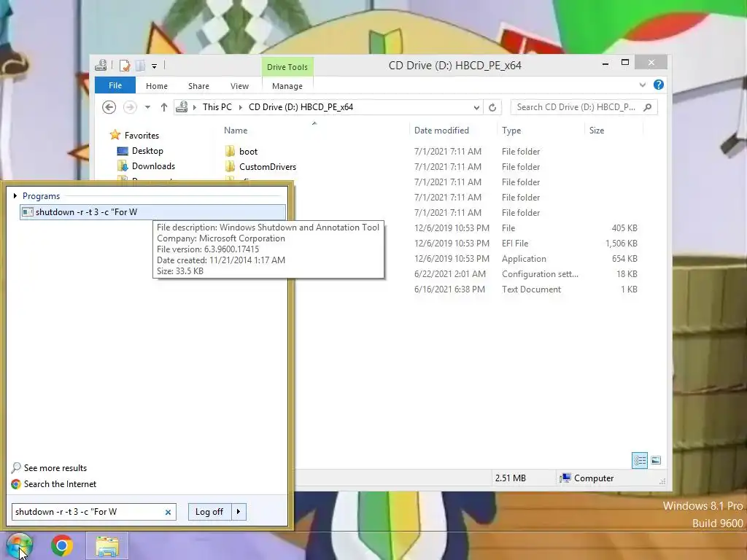This screenshot has height=560, width=747.
Task: Switch to Large icons view
Action: pyautogui.click(x=656, y=461)
